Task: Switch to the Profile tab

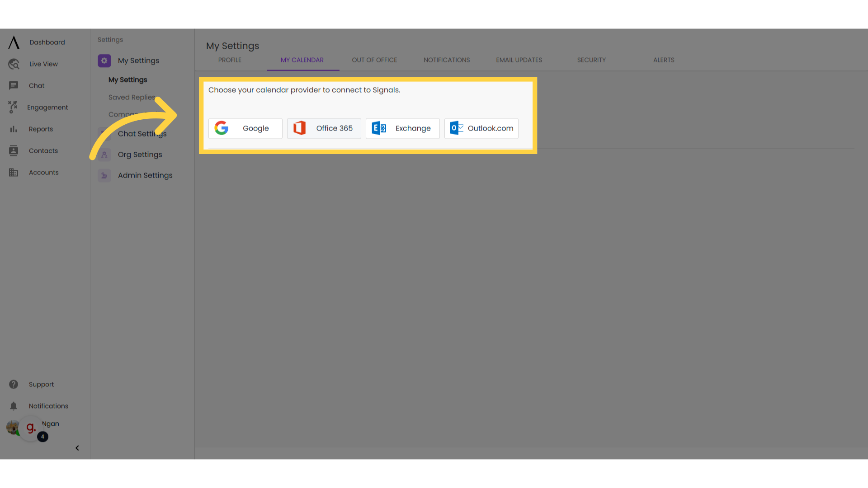Action: tap(230, 60)
